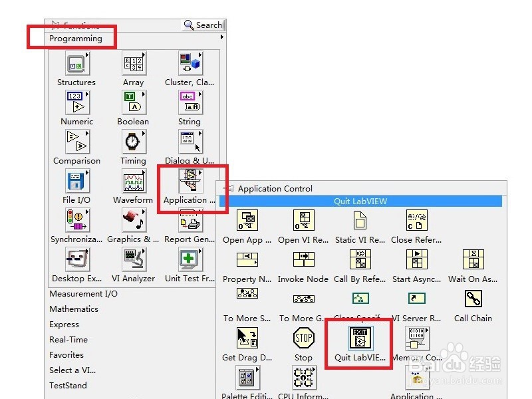Select Close Reference function

click(417, 220)
